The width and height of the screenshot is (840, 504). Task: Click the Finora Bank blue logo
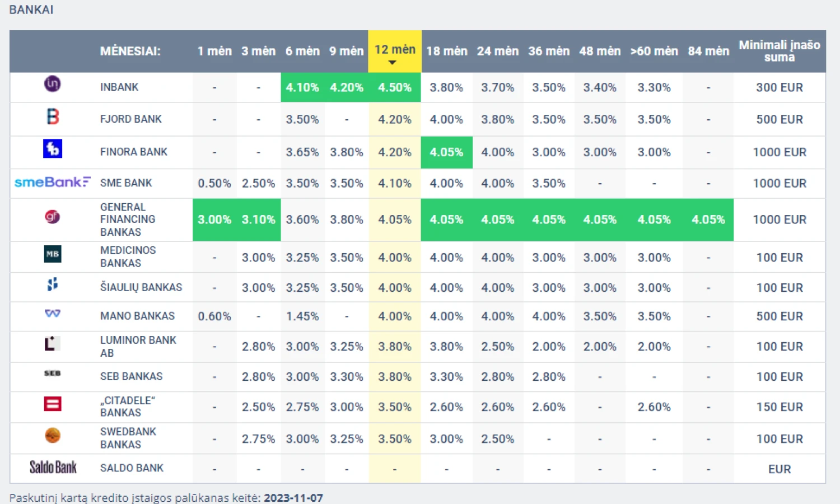click(53, 149)
